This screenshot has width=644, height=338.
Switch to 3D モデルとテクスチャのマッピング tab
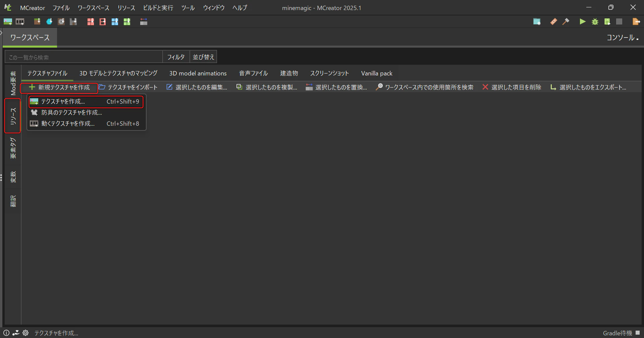[118, 73]
